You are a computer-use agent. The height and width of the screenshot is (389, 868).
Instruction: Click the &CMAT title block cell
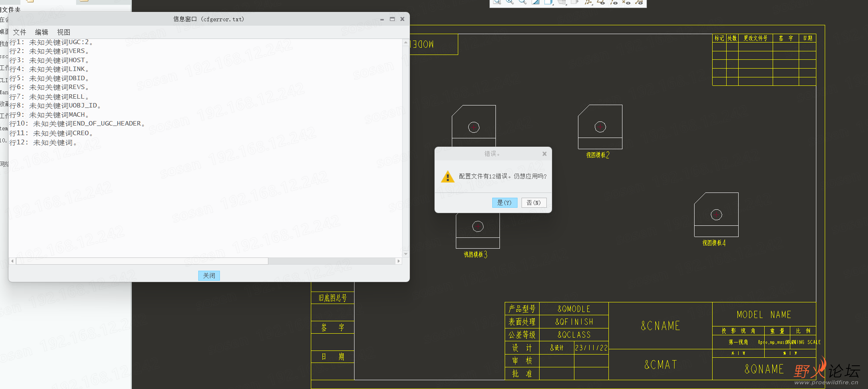tap(660, 365)
